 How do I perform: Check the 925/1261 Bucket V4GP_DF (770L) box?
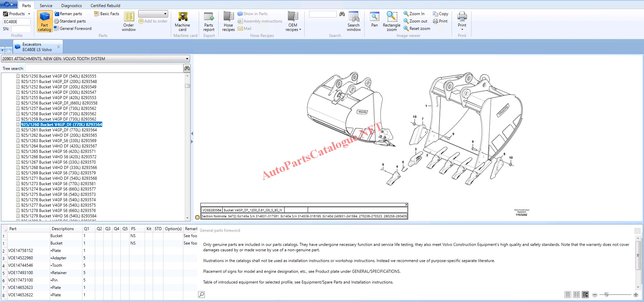tap(18, 130)
